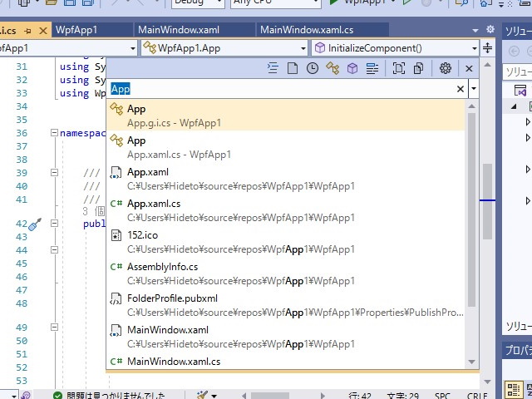Select App result from App.xaml.cs - WpfApp1
Image resolution: width=532 pixels, height=399 pixels.
click(x=285, y=147)
